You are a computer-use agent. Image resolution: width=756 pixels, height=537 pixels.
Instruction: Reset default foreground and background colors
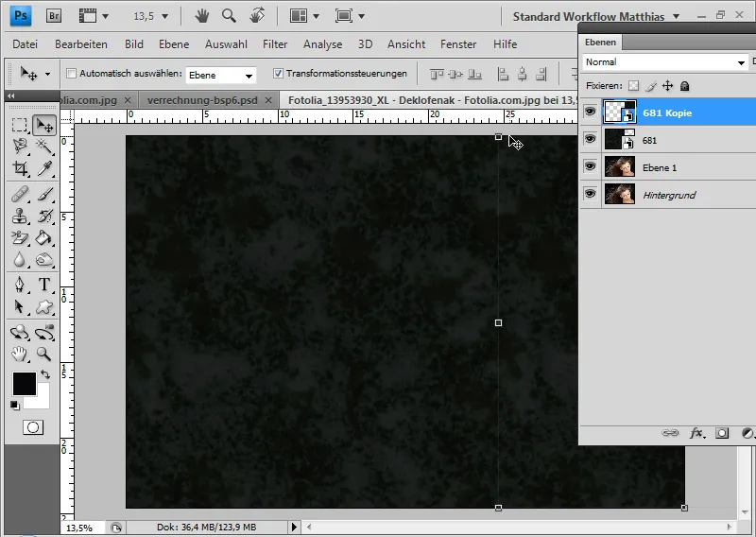tap(14, 406)
